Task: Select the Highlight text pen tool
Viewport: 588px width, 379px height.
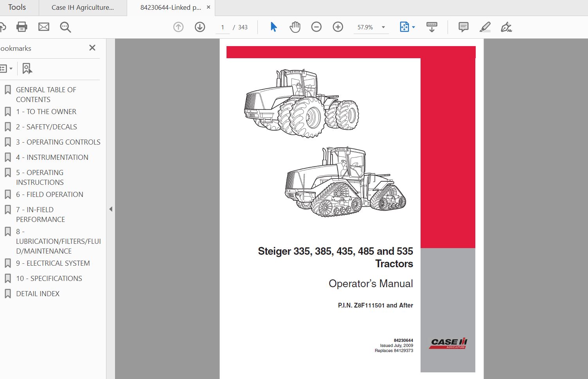Action: [x=485, y=27]
